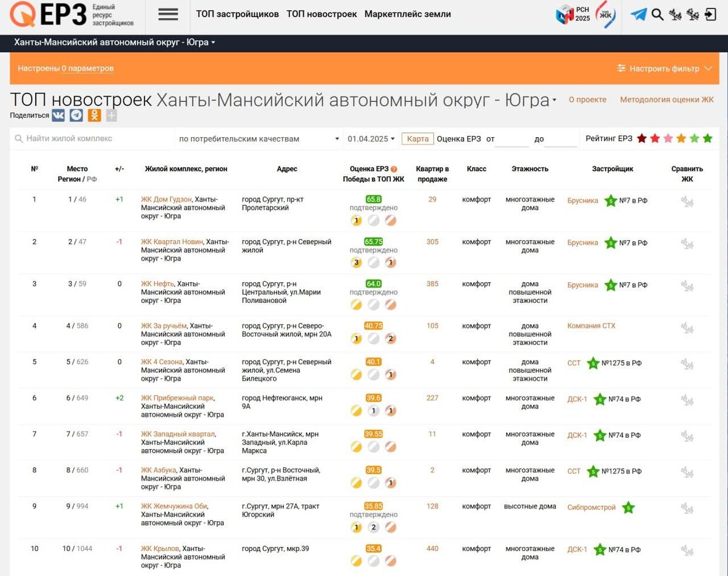Click column header Квартир в продаже
The height and width of the screenshot is (576, 728).
(433, 174)
